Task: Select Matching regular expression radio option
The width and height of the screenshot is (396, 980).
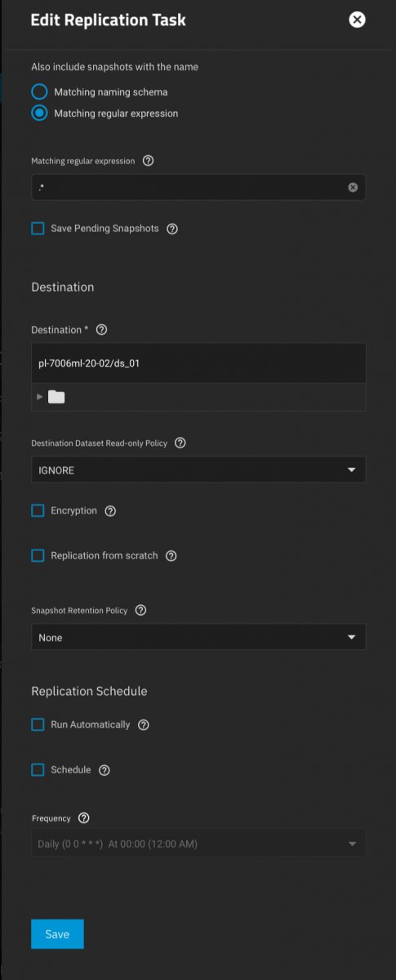Action: (x=39, y=114)
